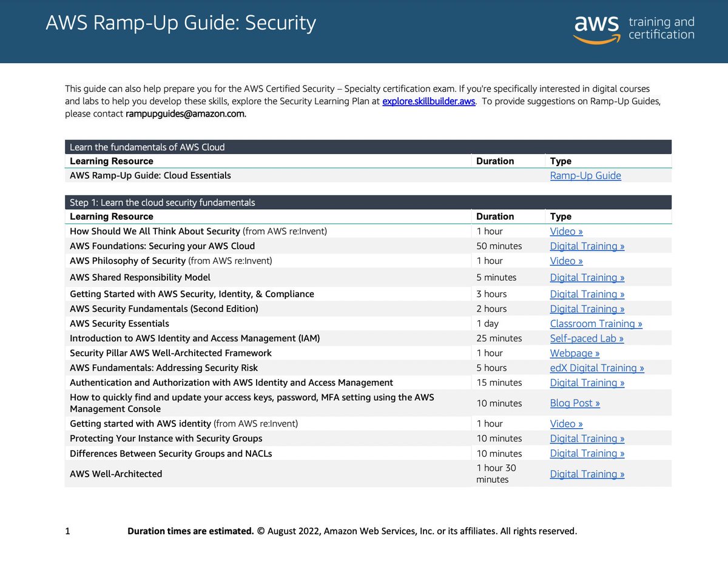Image resolution: width=728 pixels, height=561 pixels.
Task: Open Digital Training for Differences Between Security Groups and NACLs
Action: click(587, 453)
